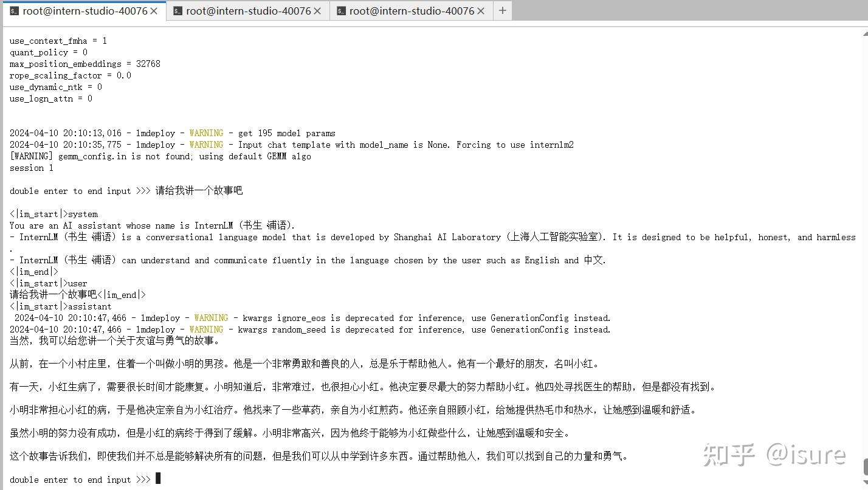Switch to the third root@intern-studio-40076 tab
The height and width of the screenshot is (490, 868).
click(x=410, y=10)
